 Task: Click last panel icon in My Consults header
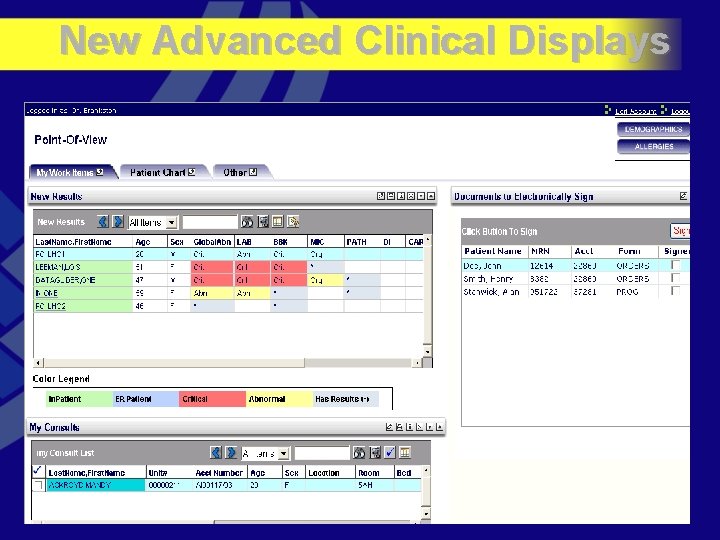439,427
